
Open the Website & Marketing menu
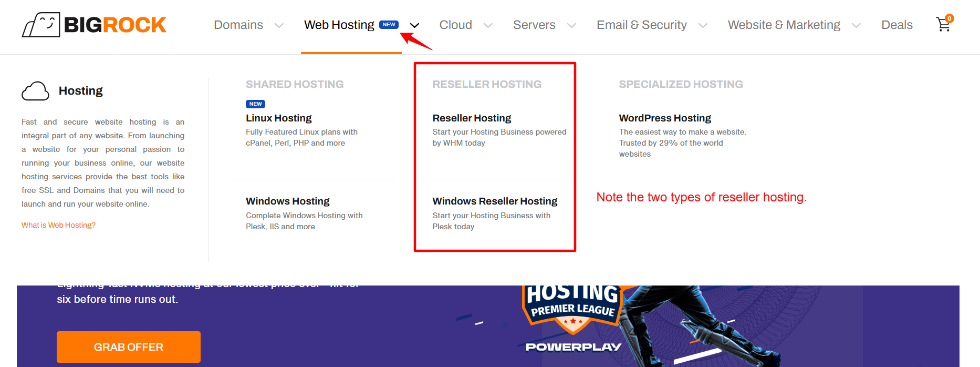(x=784, y=25)
